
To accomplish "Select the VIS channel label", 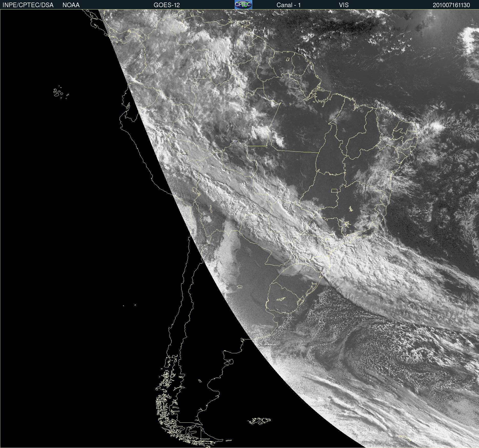I will tap(344, 5).
